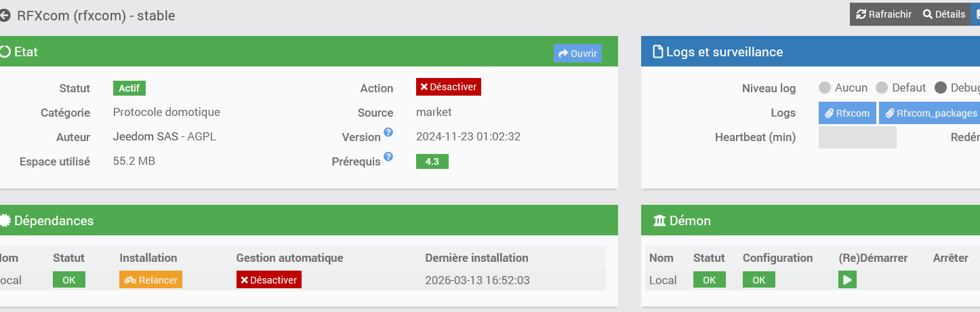
Task: Click the Logs et surveillance file icon
Action: (657, 52)
